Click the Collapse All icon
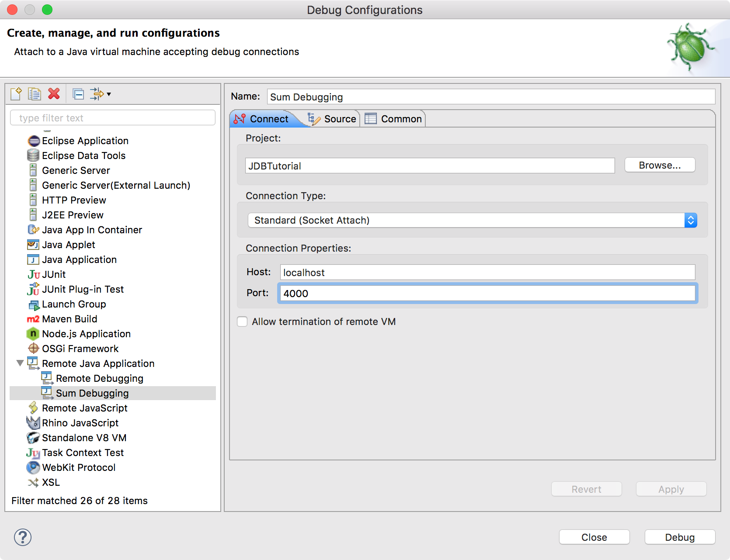The width and height of the screenshot is (730, 560). pos(78,94)
